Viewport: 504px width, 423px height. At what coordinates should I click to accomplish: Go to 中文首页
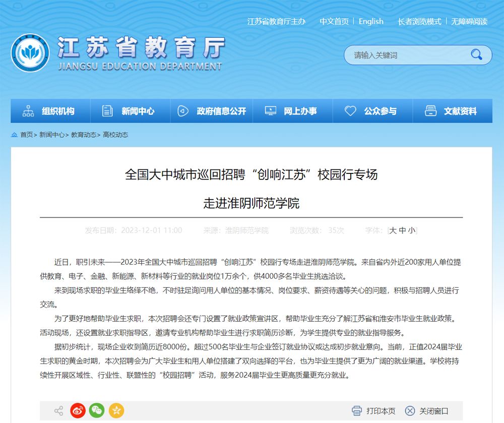click(334, 22)
